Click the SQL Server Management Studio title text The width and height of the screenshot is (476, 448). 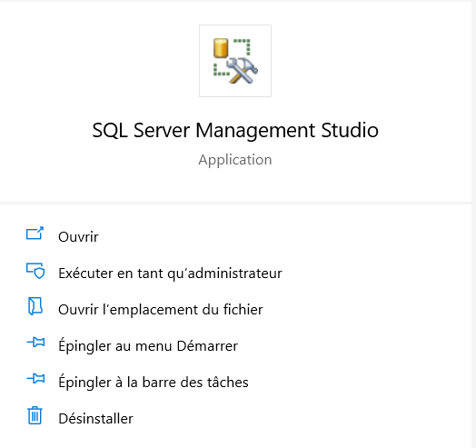click(235, 131)
